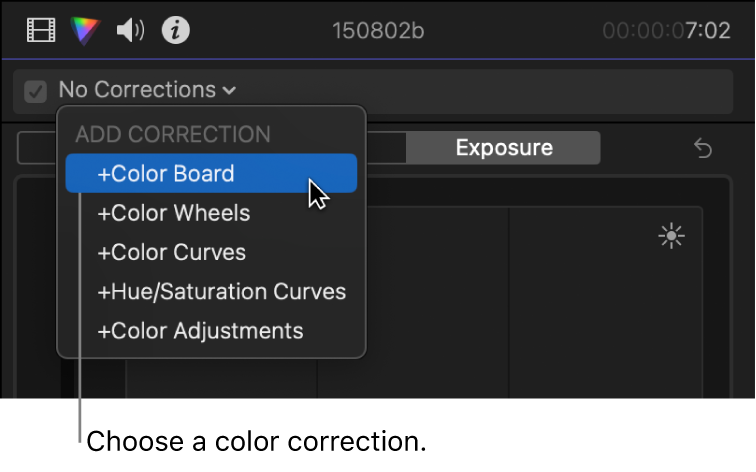Pick +Hue/Saturation Curves
The image size is (756, 472).
coord(221,292)
